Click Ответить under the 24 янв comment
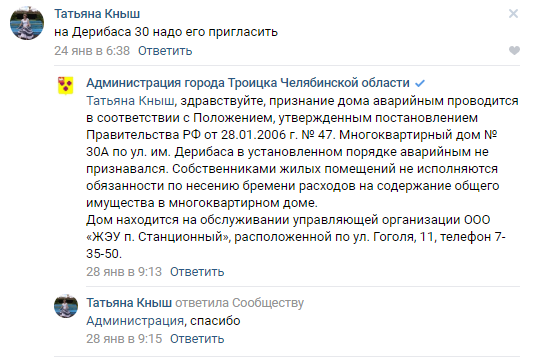Image resolution: width=534 pixels, height=360 pixels. click(x=165, y=51)
